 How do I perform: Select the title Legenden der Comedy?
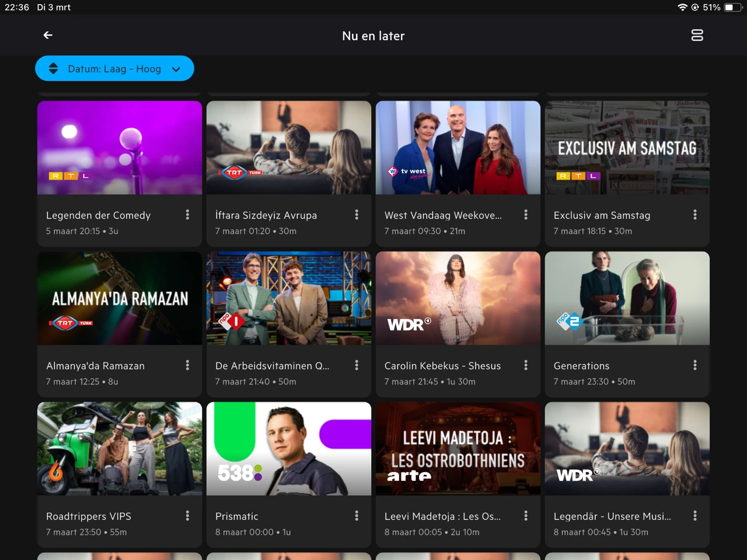coord(99,215)
